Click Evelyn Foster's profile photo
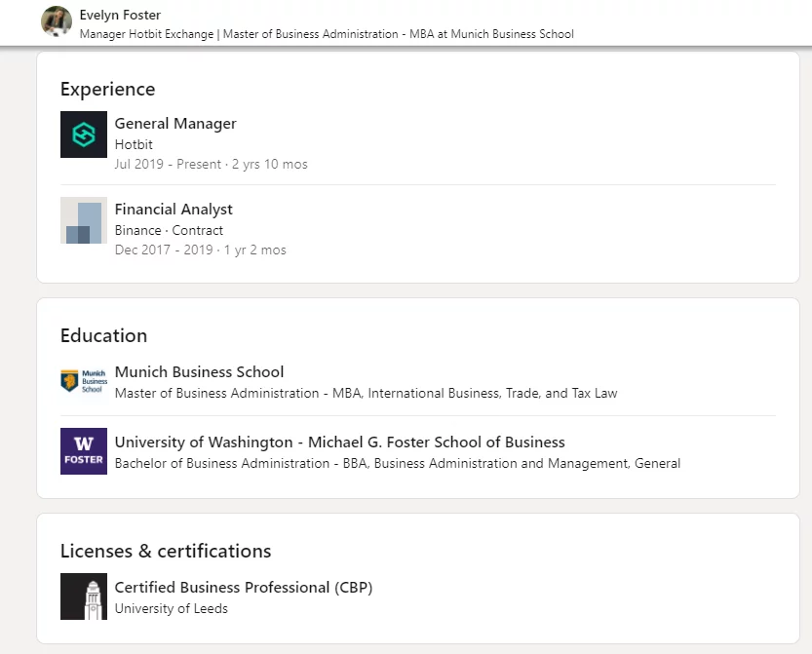This screenshot has width=812, height=654. tap(57, 21)
